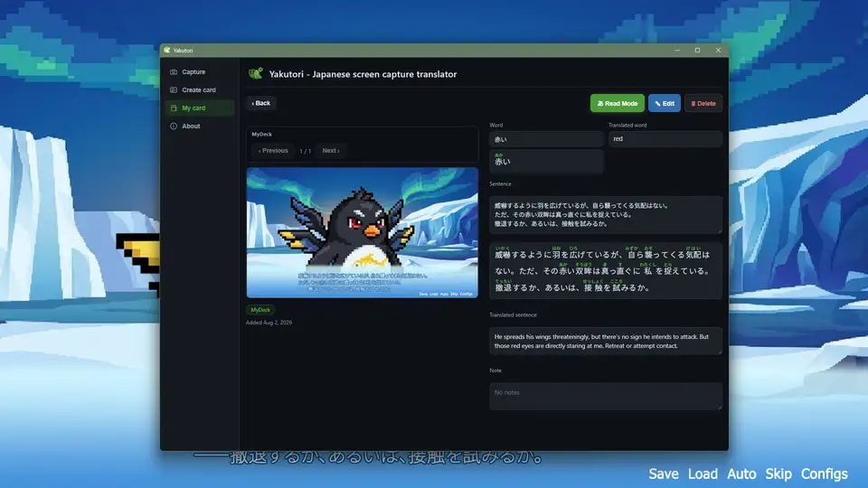Screen dimensions: 868x488
Task: Click the Note field showing No notes
Action: [606, 396]
